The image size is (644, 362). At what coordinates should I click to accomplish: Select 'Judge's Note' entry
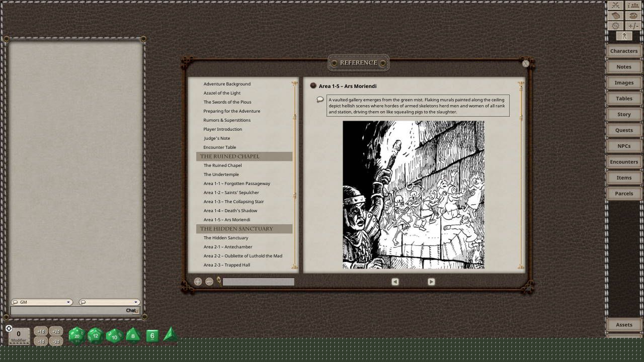(x=217, y=138)
